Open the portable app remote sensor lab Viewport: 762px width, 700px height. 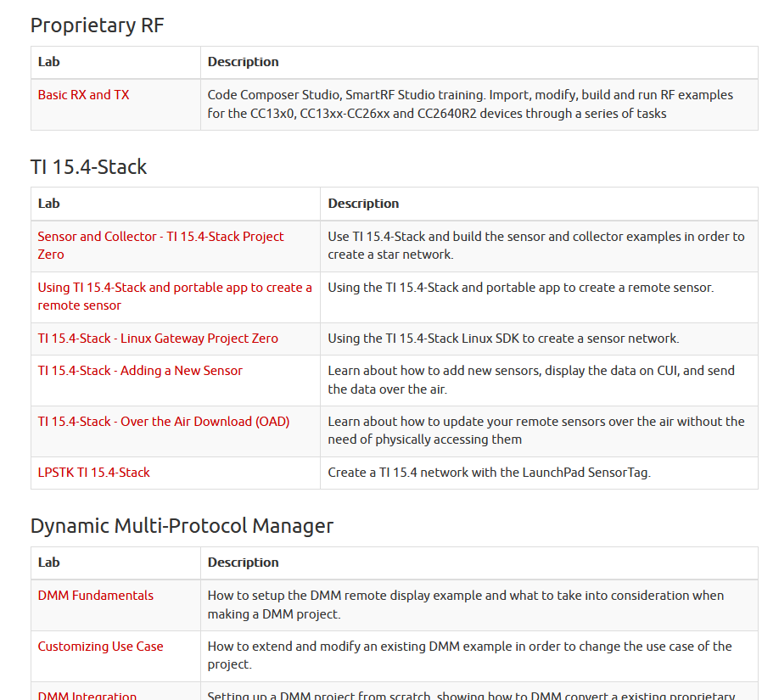point(174,288)
